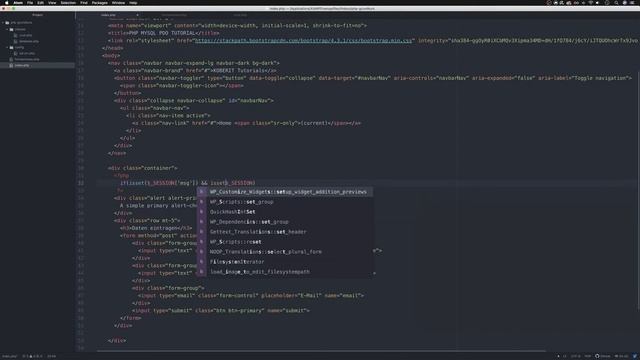
Task: Open the Atom application menu
Action: click(x=18, y=2)
